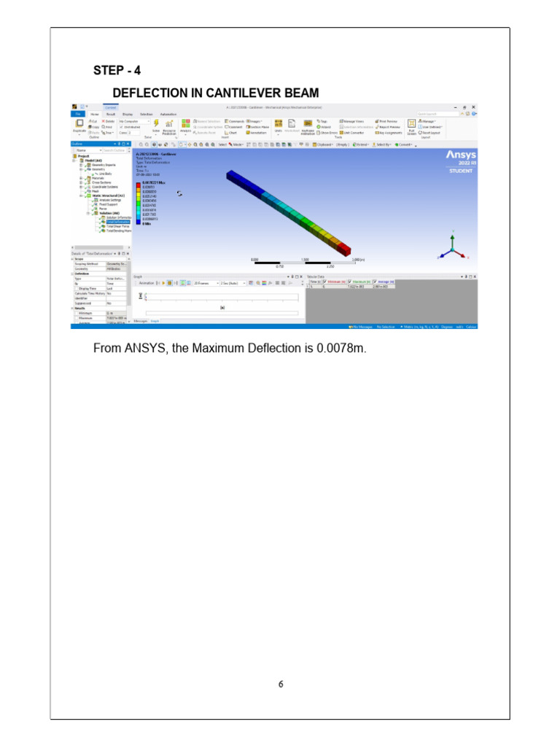Click Print Preview in the ribbon
The width and height of the screenshot is (560, 747).
(386, 121)
